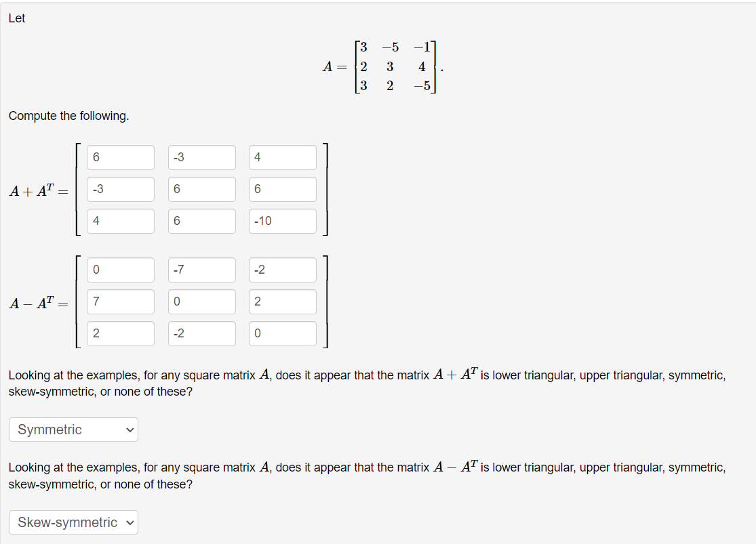Image resolution: width=756 pixels, height=544 pixels.
Task: Click the 0 field in top-left of A − Aᵀ
Action: (120, 270)
